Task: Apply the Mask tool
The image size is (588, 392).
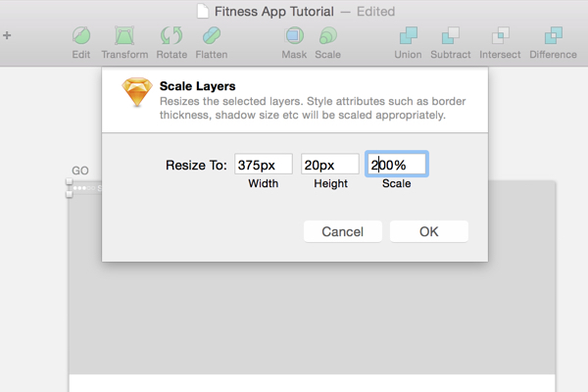Action: point(294,36)
